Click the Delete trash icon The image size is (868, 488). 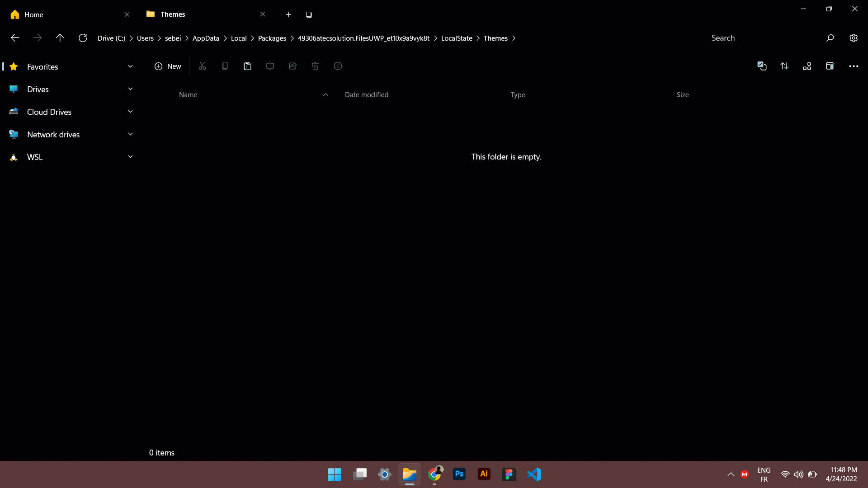(315, 66)
